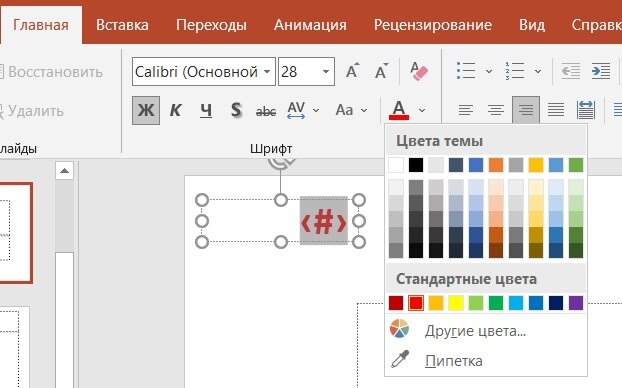Viewport: 622px width, 388px height.
Task: Pick the white theme color swatch
Action: coord(396,165)
